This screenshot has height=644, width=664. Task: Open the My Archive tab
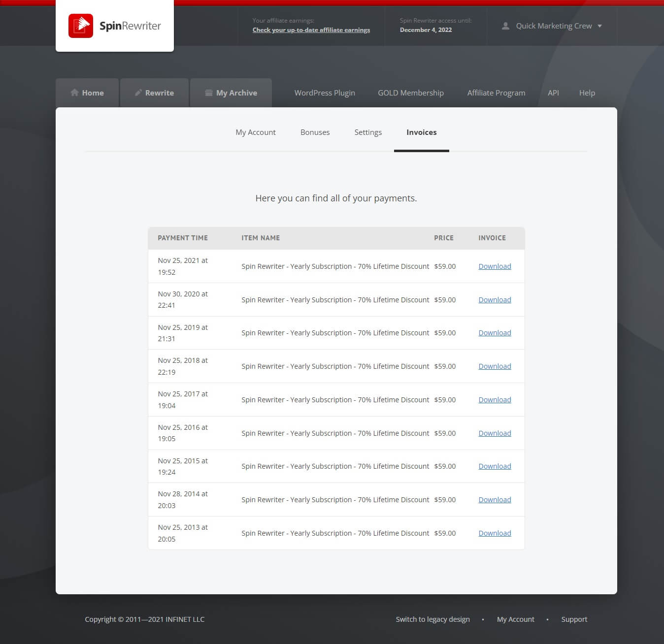point(231,93)
